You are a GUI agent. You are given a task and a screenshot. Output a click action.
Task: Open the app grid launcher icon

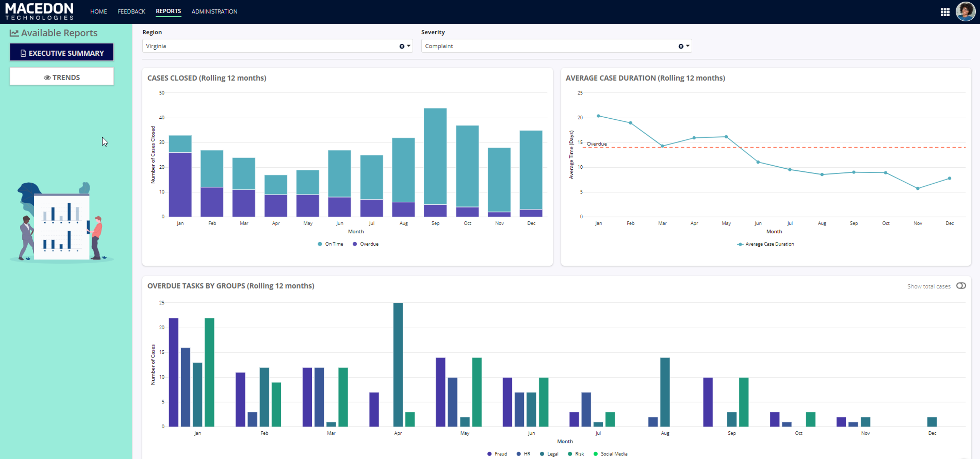point(945,12)
